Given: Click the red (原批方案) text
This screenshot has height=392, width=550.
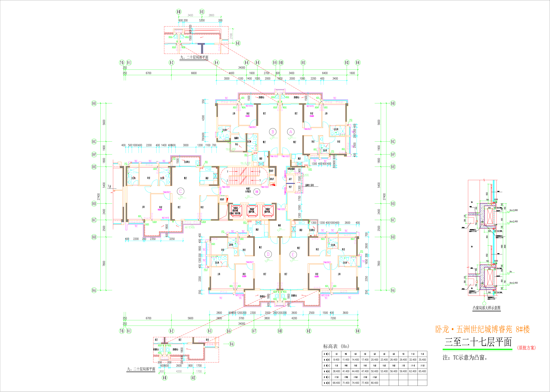Looking at the screenshot, I should 526,348.
